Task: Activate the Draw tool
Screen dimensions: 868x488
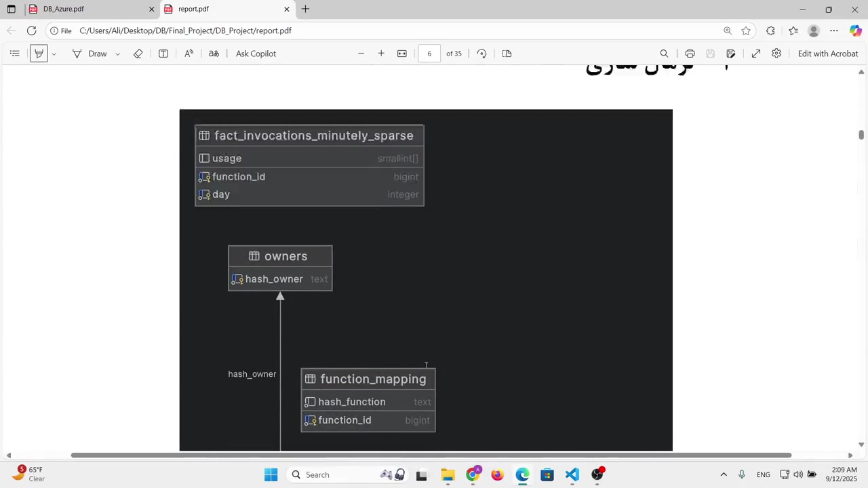Action: (x=90, y=54)
